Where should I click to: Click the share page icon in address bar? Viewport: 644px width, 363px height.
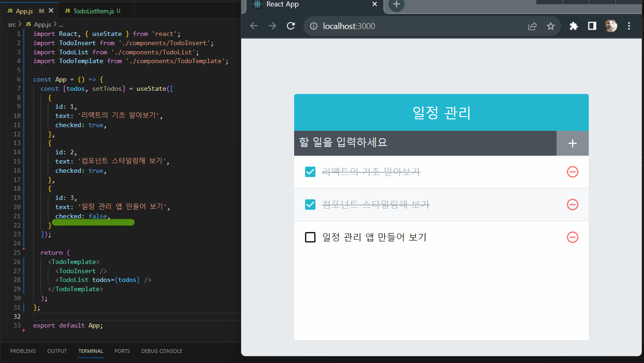click(x=532, y=26)
